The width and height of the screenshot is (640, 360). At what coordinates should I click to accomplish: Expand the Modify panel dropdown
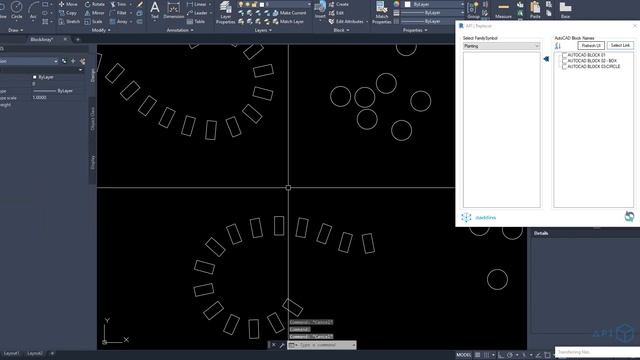[x=101, y=30]
